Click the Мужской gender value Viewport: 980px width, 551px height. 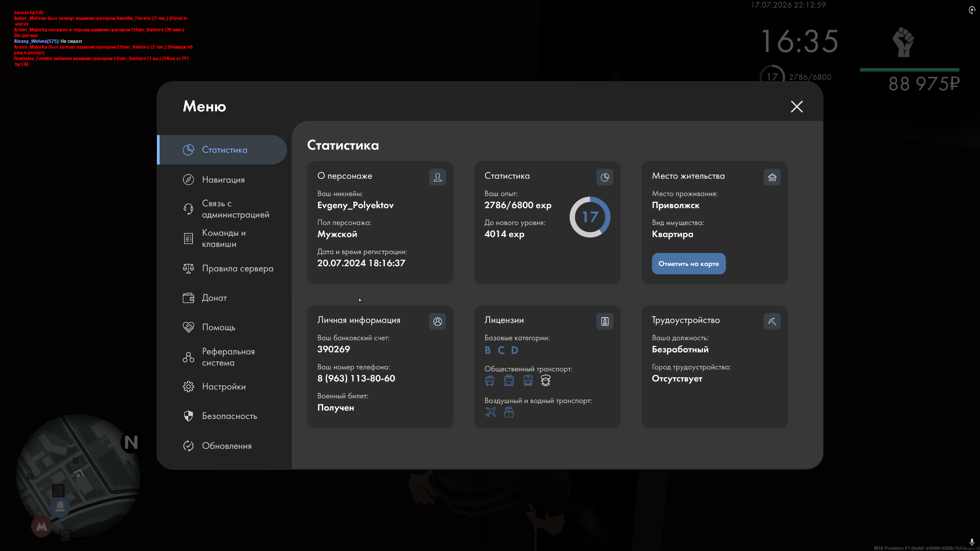(x=337, y=234)
